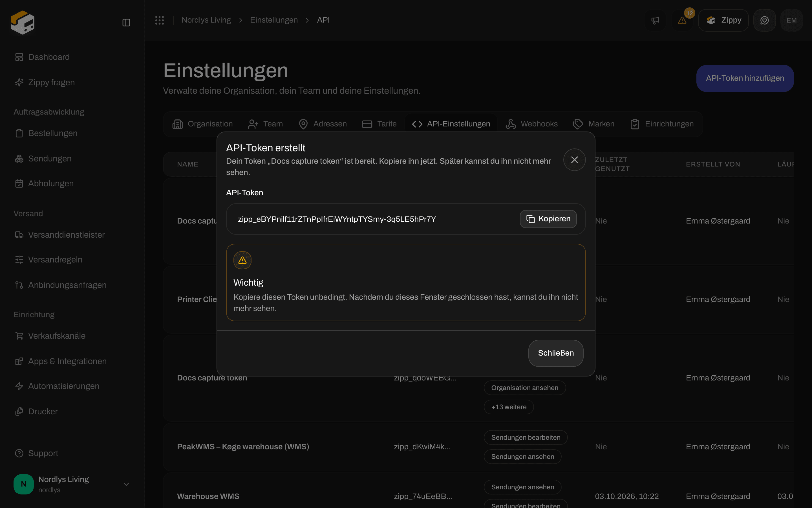
Task: Click the API breadcrumb item
Action: pos(323,20)
